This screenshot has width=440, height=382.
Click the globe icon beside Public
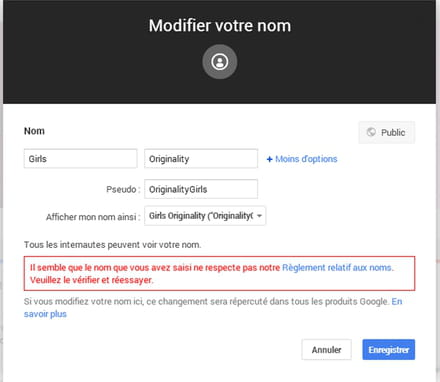pyautogui.click(x=371, y=132)
